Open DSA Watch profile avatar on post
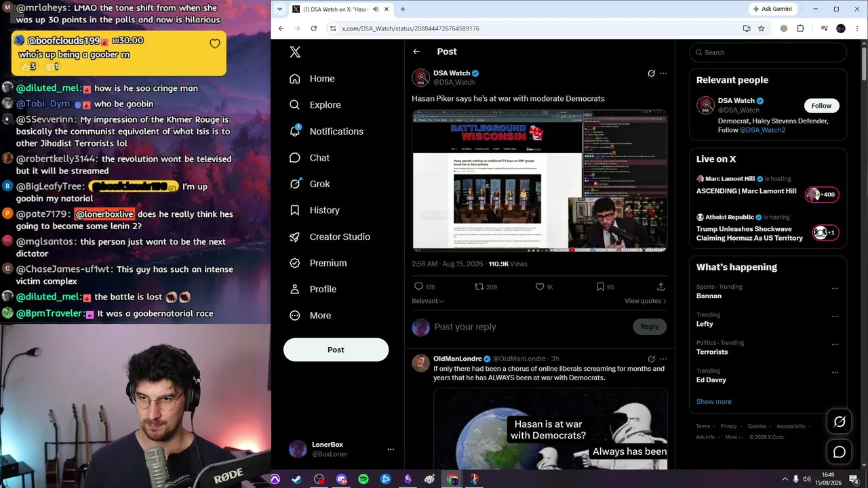The image size is (868, 488). 421,77
